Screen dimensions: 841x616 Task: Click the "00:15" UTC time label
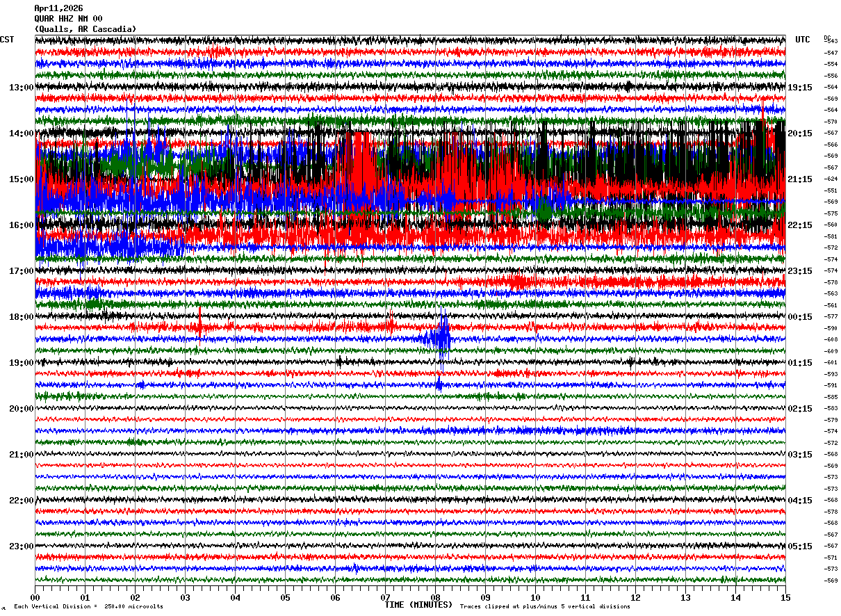tap(800, 317)
